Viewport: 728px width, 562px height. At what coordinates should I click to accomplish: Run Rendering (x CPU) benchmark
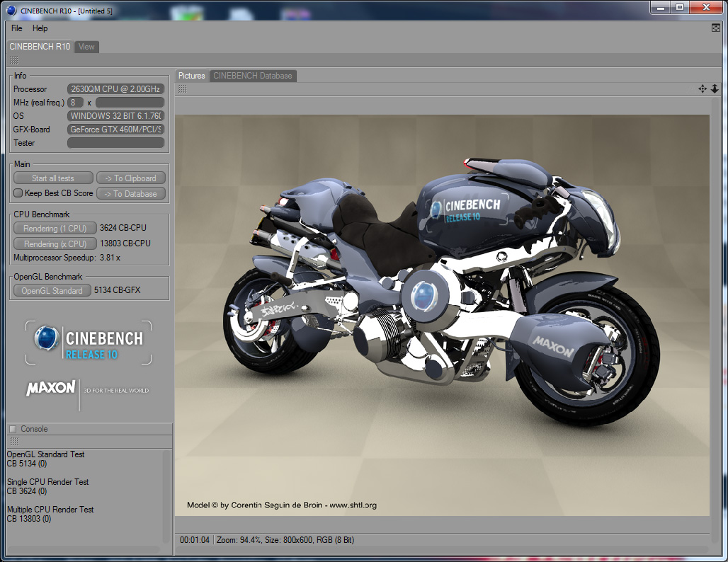(x=55, y=243)
